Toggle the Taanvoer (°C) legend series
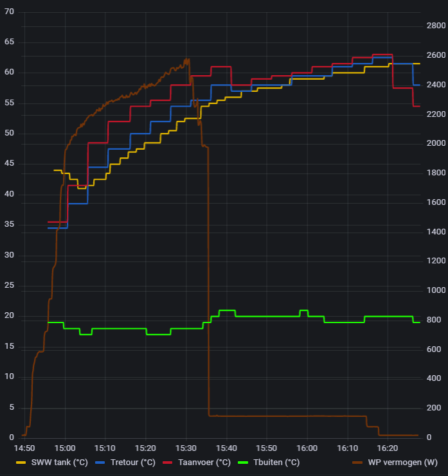Screen dimensions: 448x476 pos(204,463)
